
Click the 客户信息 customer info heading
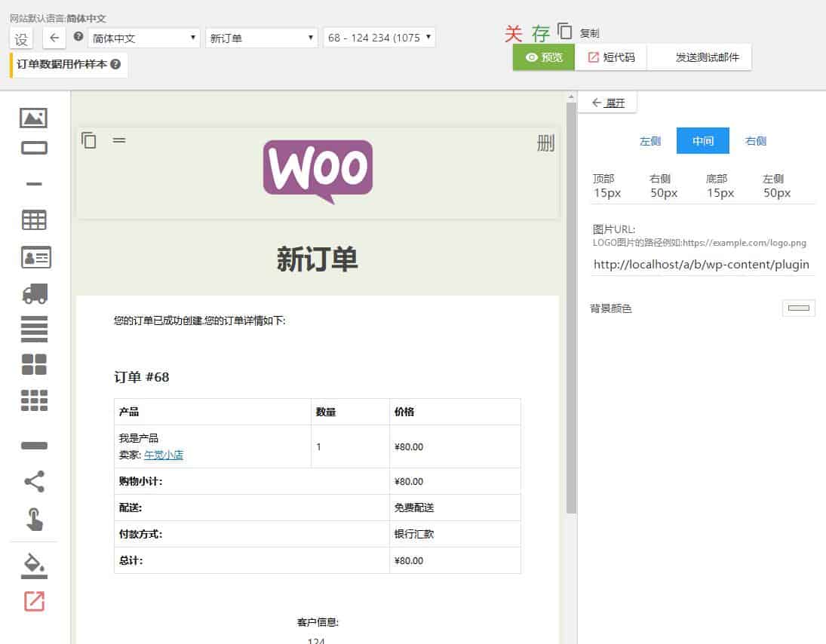pos(318,622)
